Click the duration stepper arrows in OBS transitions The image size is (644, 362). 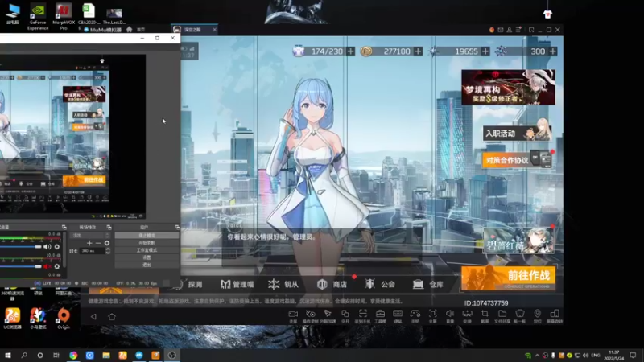click(x=108, y=251)
